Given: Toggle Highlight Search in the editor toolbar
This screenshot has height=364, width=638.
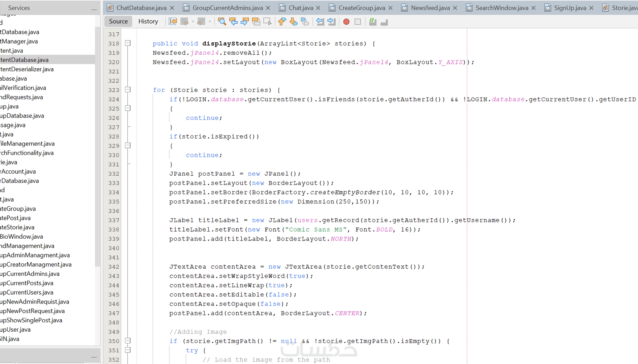Looking at the screenshot, I should pyautogui.click(x=256, y=21).
